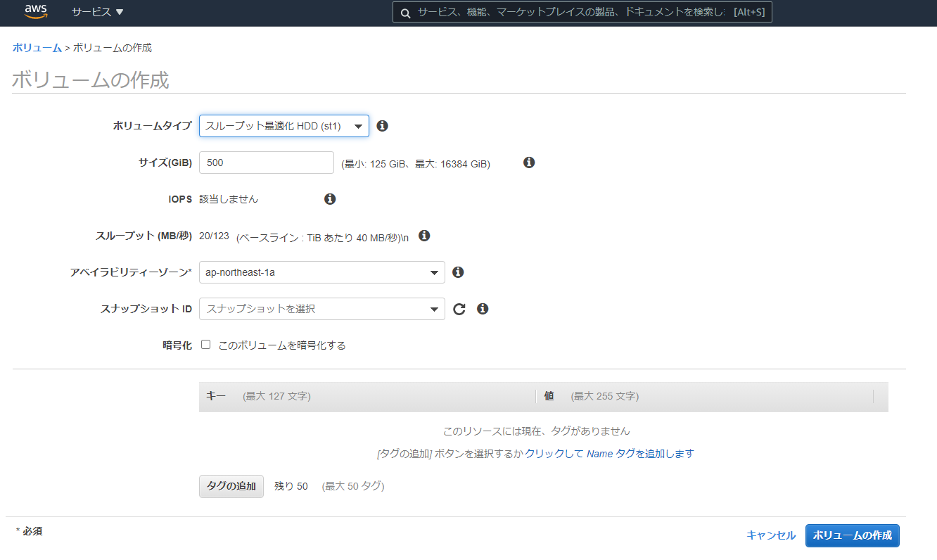The height and width of the screenshot is (560, 937).
Task: Open the サービス menu in top bar
Action: coord(98,12)
